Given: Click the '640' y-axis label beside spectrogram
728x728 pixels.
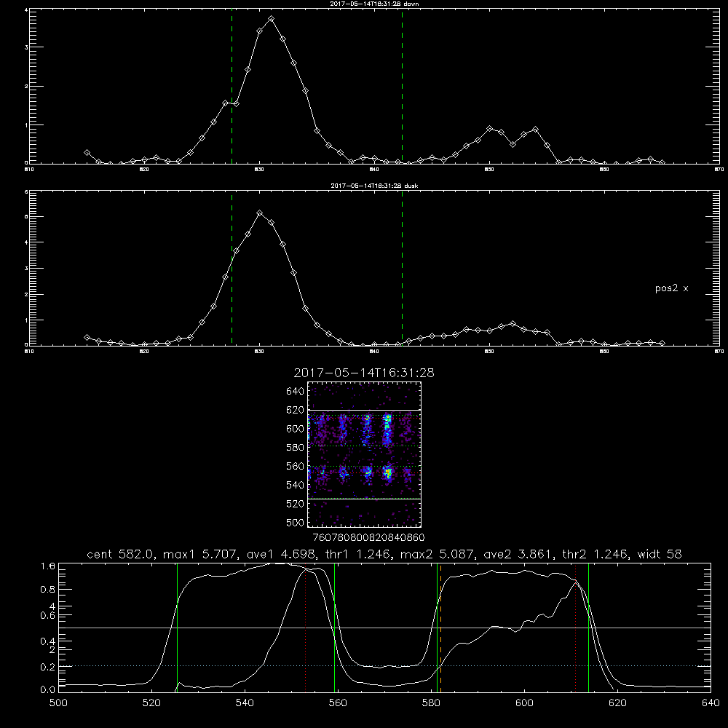Looking at the screenshot, I should pyautogui.click(x=296, y=392).
